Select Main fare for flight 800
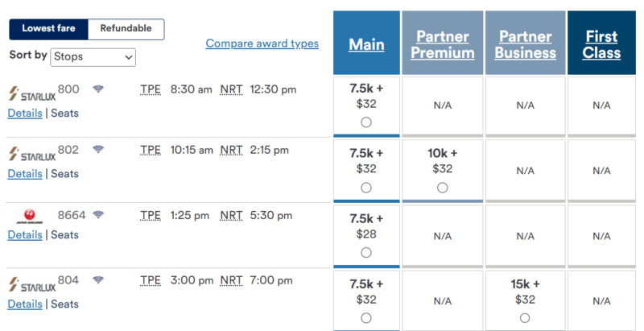The height and width of the screenshot is (331, 644). pyautogui.click(x=366, y=122)
